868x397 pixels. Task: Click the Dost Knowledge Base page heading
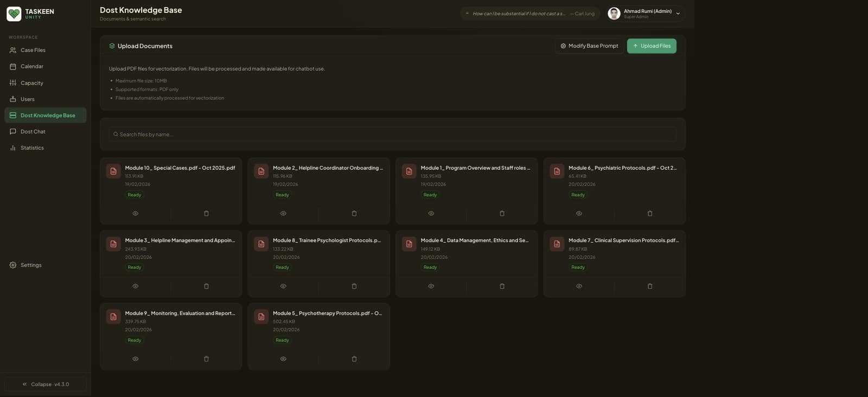pyautogui.click(x=141, y=10)
